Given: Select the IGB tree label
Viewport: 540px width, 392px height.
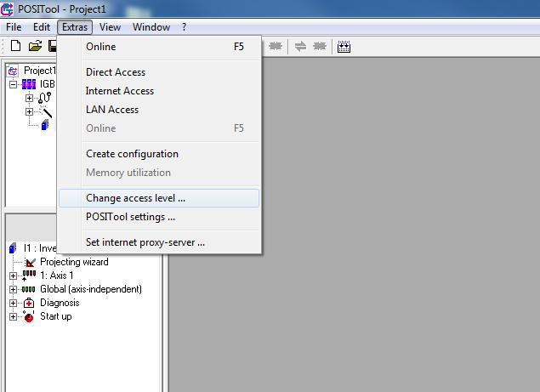Looking at the screenshot, I should [47, 84].
